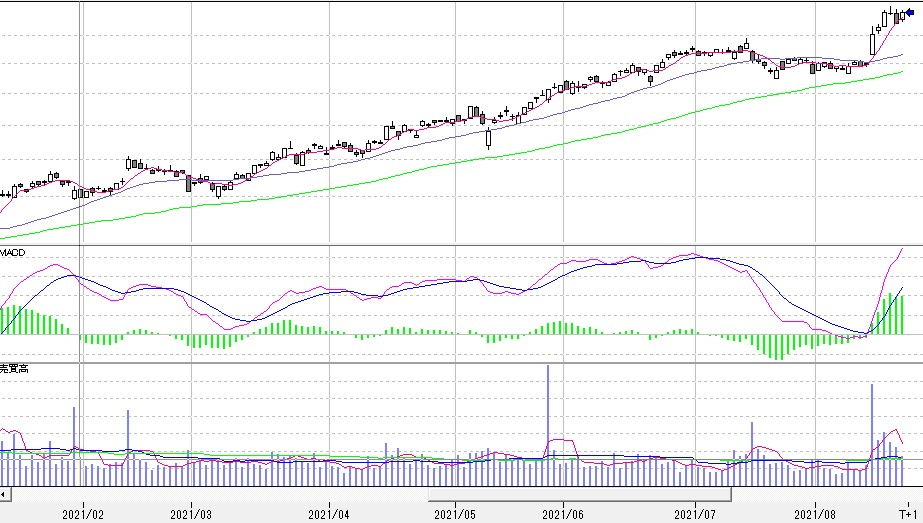This screenshot has height=523, width=923.
Task: Click the blue arrow marker at the latest candle
Action: click(x=909, y=12)
